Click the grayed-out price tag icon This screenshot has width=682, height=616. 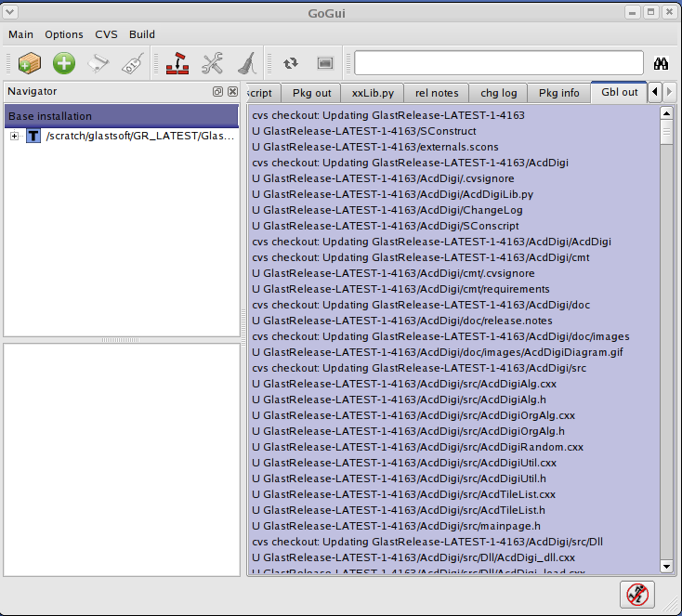coord(133,63)
